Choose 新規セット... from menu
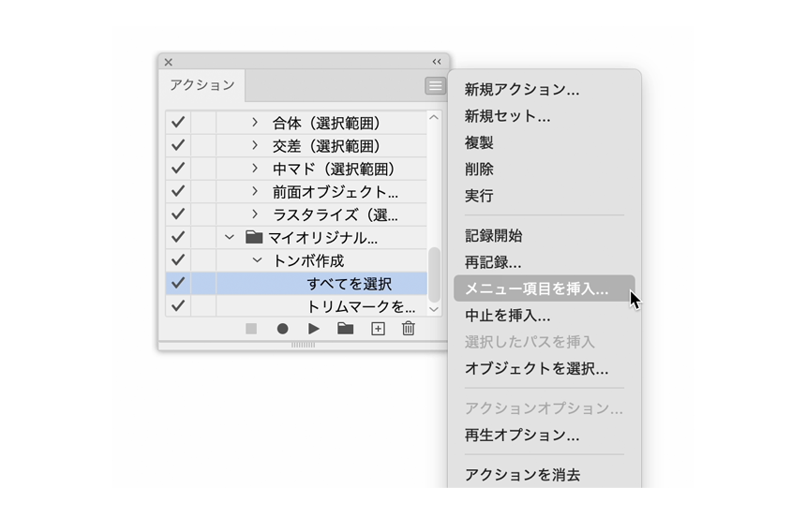The width and height of the screenshot is (806, 532). point(507,116)
